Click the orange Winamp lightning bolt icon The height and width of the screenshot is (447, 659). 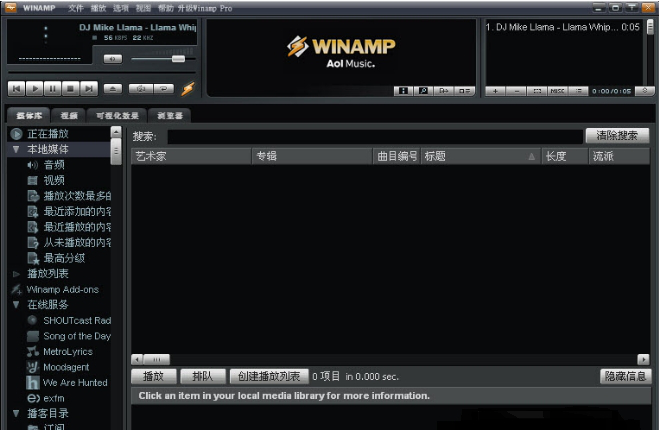pyautogui.click(x=188, y=89)
